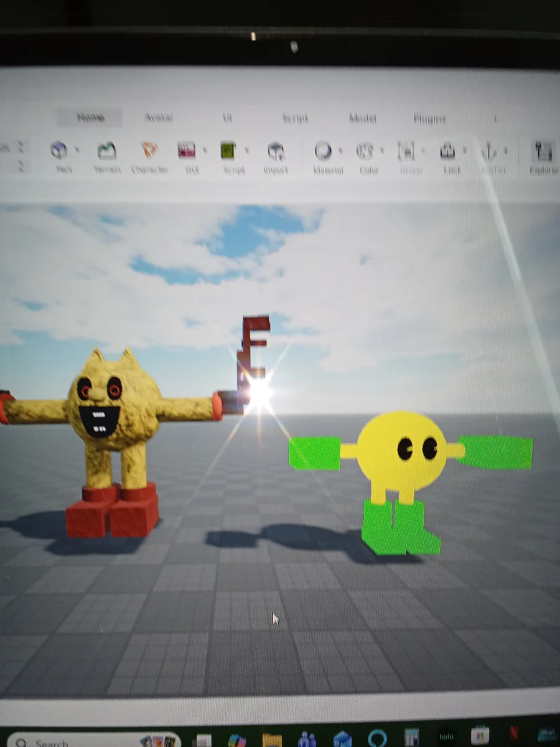The height and width of the screenshot is (747, 560).
Task: Open Netflix from the taskbar
Action: (514, 733)
